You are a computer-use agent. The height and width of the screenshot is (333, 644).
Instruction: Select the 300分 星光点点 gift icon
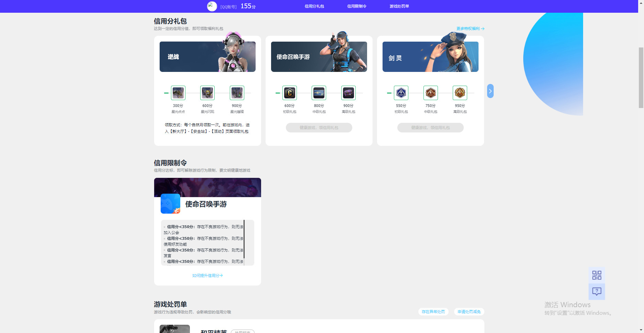pyautogui.click(x=178, y=93)
